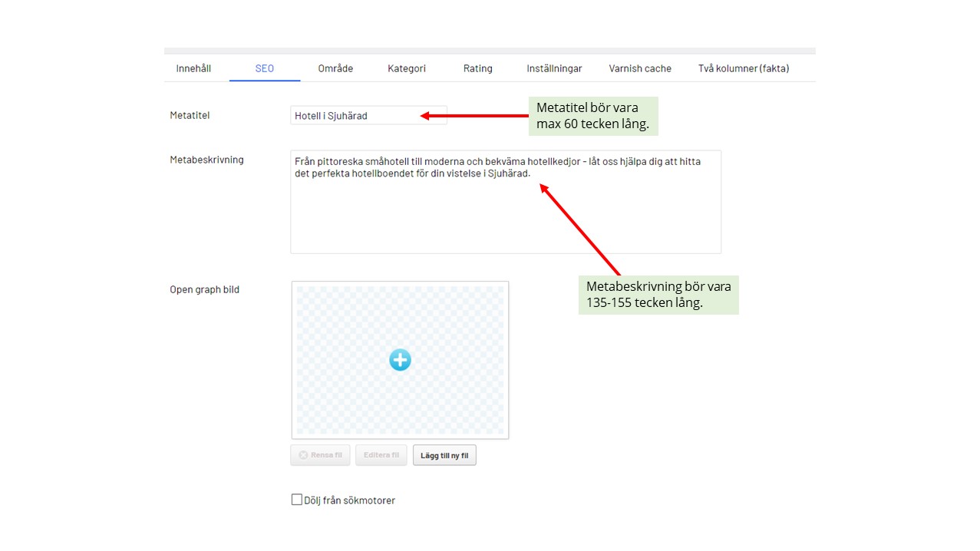Open the Rating tab
The width and height of the screenshot is (980, 551).
[x=477, y=68]
